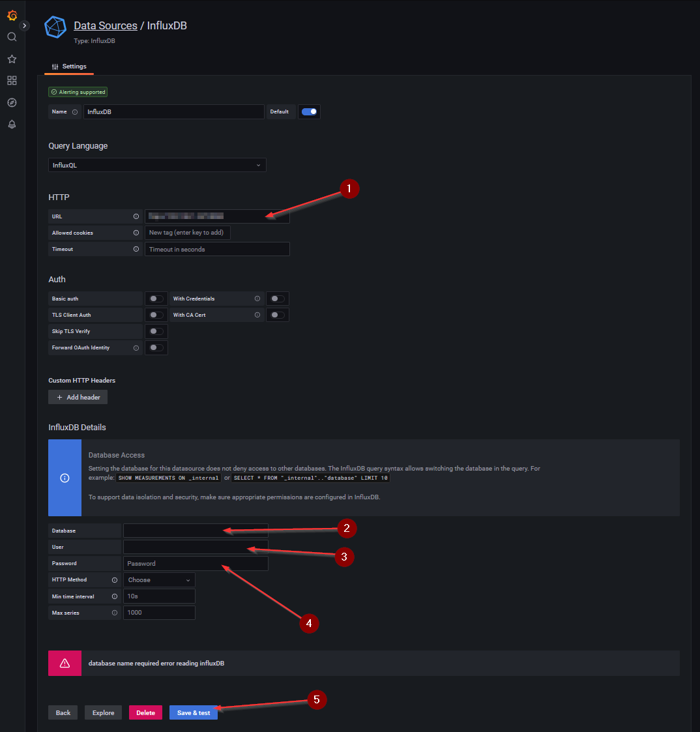Screen dimensions: 700x732
Task: Enable the Skip TLS Verify toggle
Action: (156, 331)
